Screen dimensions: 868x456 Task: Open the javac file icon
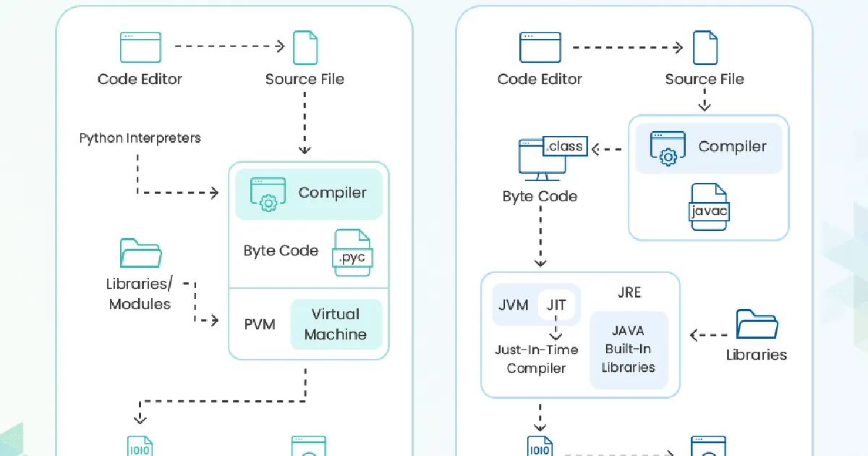709,207
